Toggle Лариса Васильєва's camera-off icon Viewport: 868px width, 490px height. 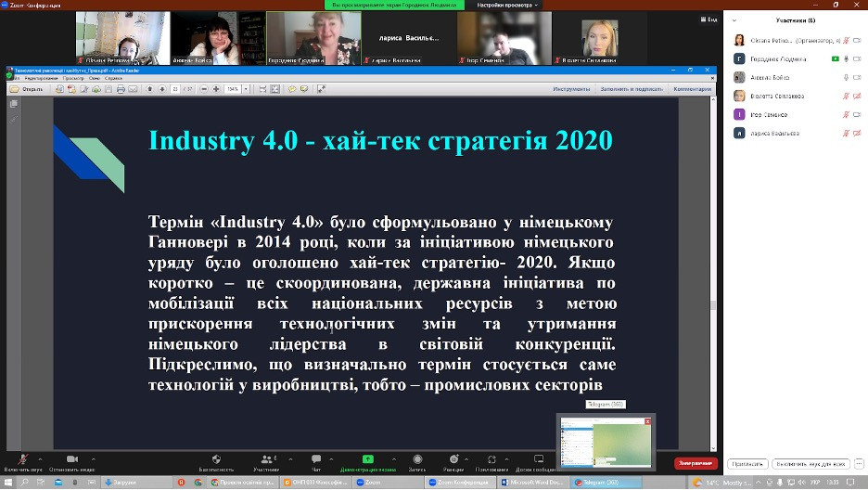[857, 134]
